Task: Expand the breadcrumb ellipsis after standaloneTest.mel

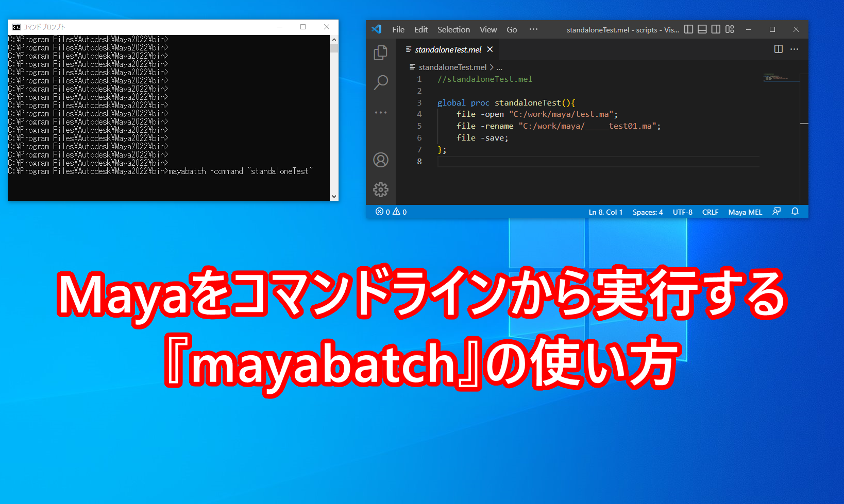Action: (x=499, y=67)
